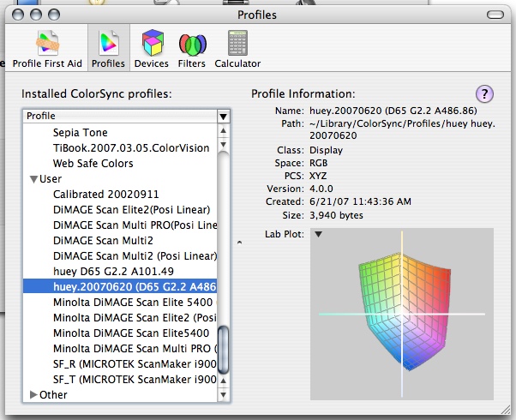Select Calibrated 20020911 profile

[105, 195]
